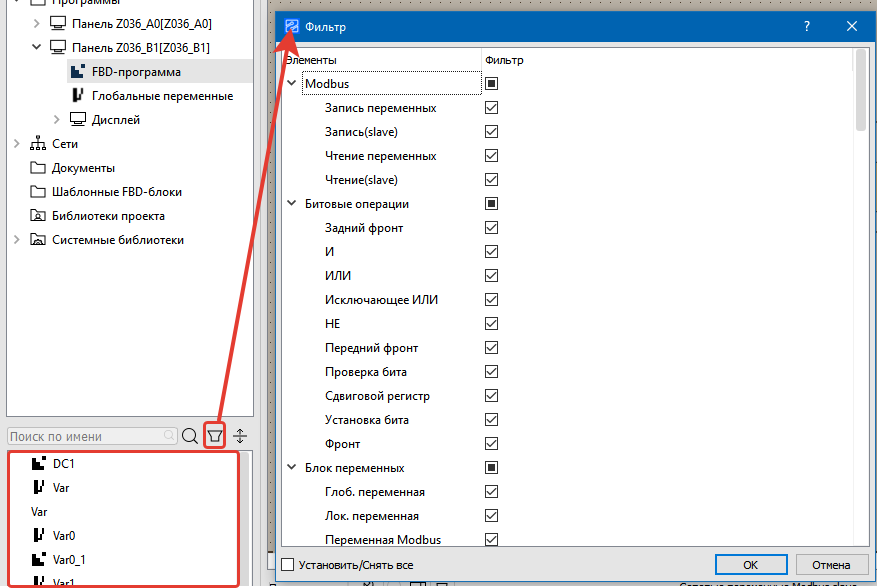Click the Дисплей monitor icon
877x588 pixels.
pos(77,120)
